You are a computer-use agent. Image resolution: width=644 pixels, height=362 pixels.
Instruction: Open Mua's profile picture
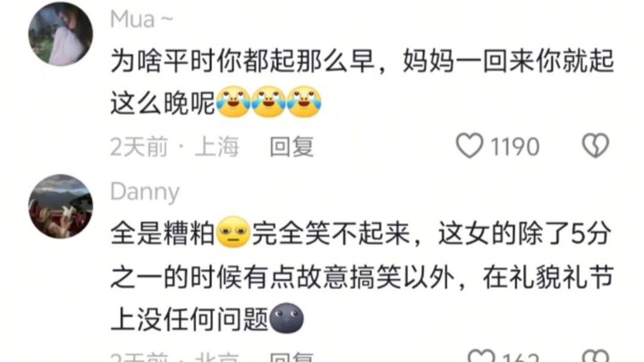coord(61,34)
